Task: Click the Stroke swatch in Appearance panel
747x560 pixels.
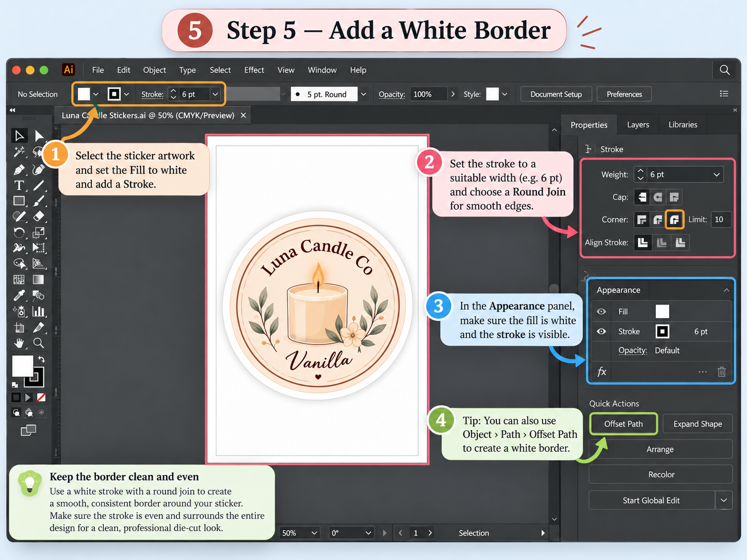Action: click(662, 331)
